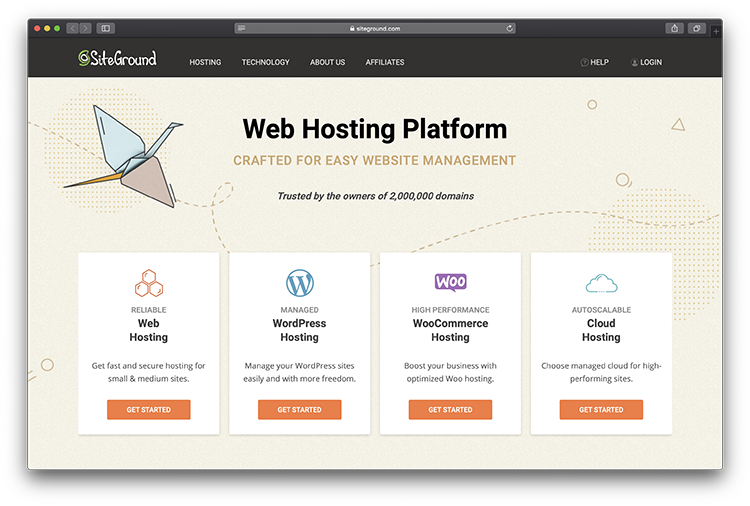
Task: Click 'Choose managed cloud' description
Action: (601, 372)
